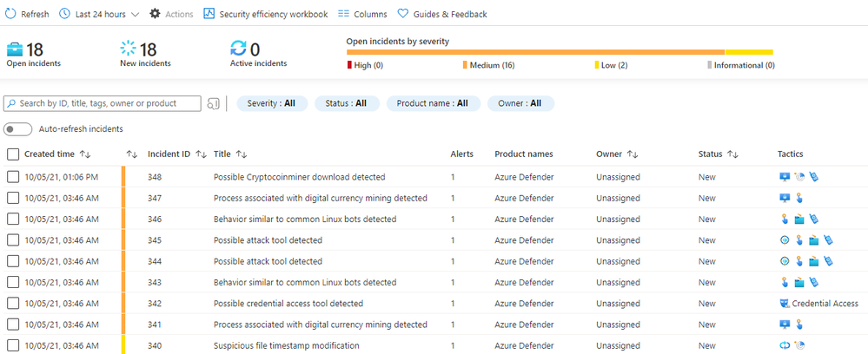868x354 pixels.
Task: Open the Severity : All filter
Action: tap(272, 103)
